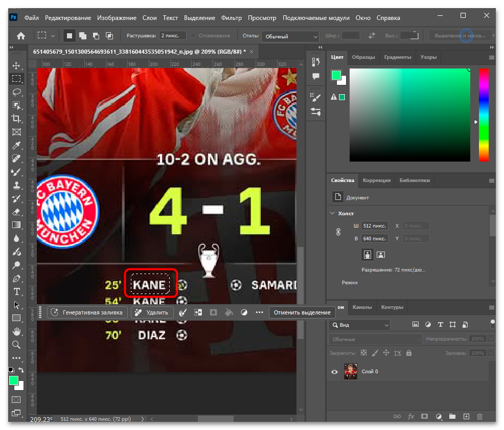Screen dimensions: 504x430
Task: Select the History Brush tool
Action: (16, 199)
